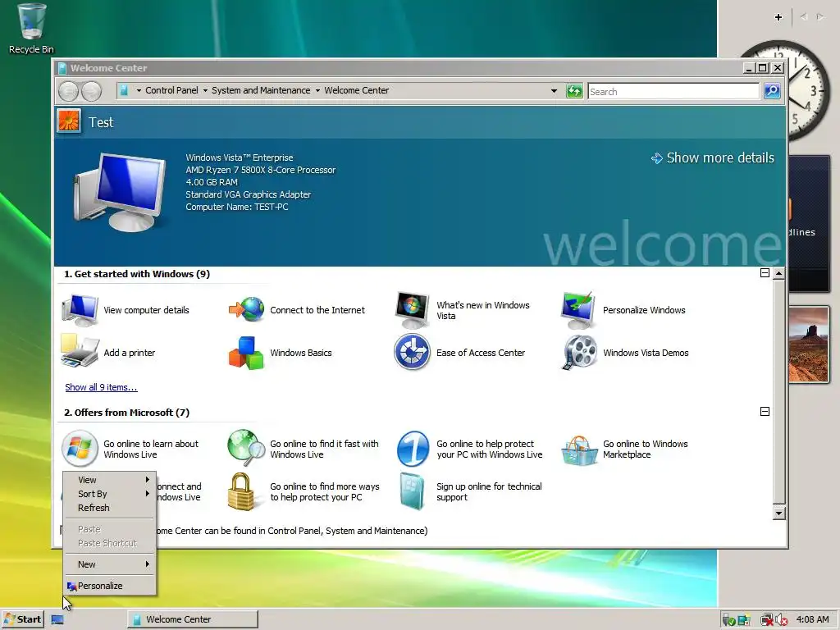
Task: Click the Search magnifier button
Action: pos(772,91)
